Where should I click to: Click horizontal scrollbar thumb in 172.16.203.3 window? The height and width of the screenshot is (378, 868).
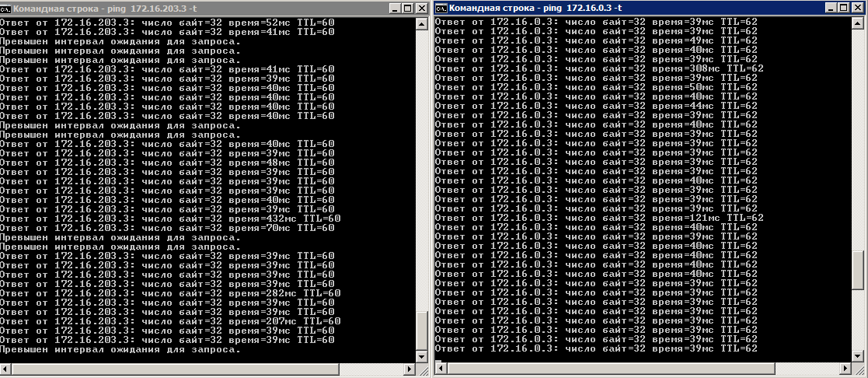pyautogui.click(x=176, y=369)
